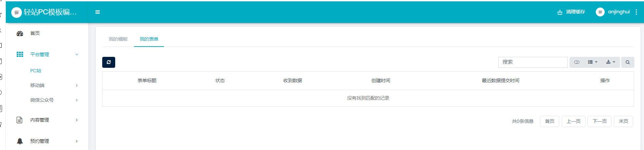Screen dimensions: 644x150
Task: Click the 末页 last page button
Action: [x=623, y=121]
